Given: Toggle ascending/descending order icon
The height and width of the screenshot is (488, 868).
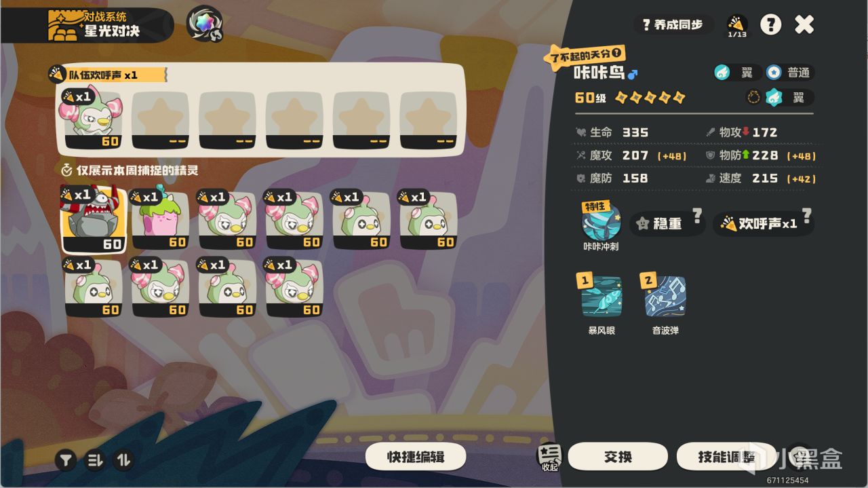Looking at the screenshot, I should [x=123, y=460].
